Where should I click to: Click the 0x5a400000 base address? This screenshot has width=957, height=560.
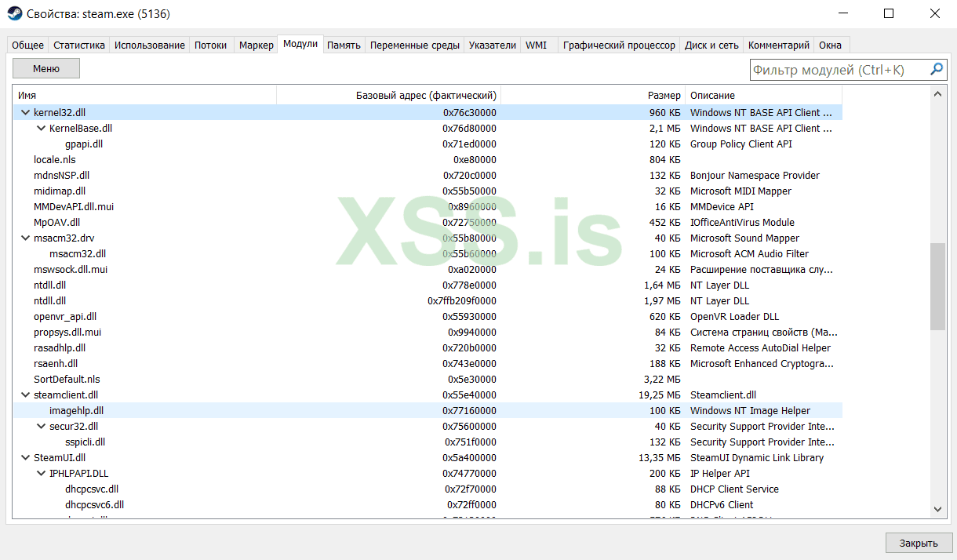pyautogui.click(x=469, y=458)
